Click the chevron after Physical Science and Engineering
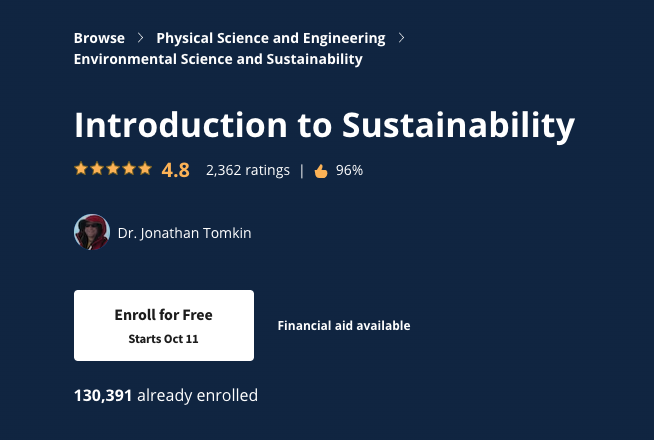This screenshot has height=440, width=654. click(402, 38)
